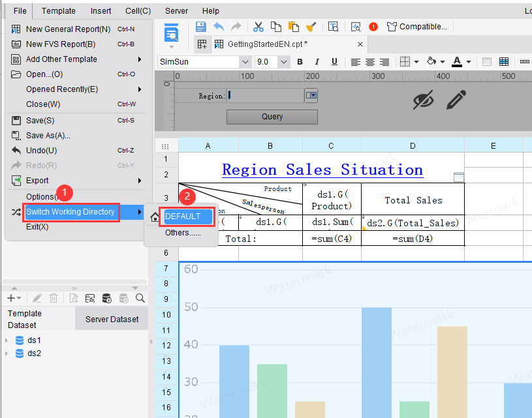Toggle parameter pane visibility eye icon
The width and height of the screenshot is (532, 418).
424,100
